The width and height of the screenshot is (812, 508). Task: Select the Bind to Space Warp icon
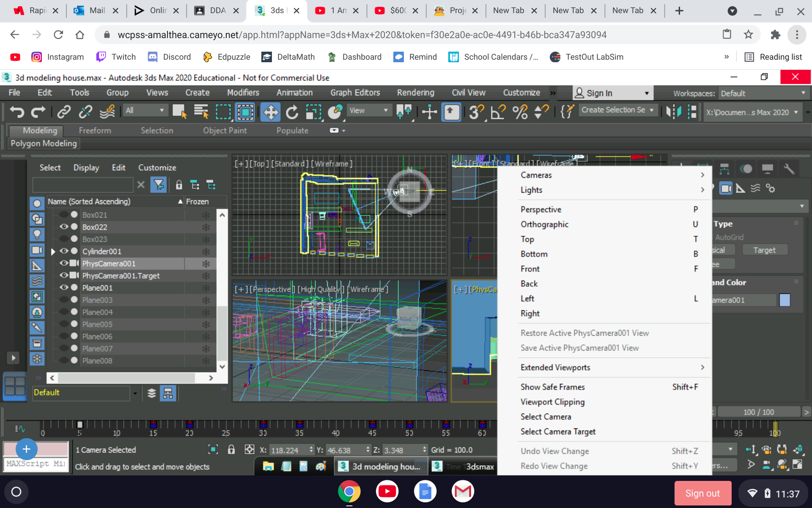point(107,112)
